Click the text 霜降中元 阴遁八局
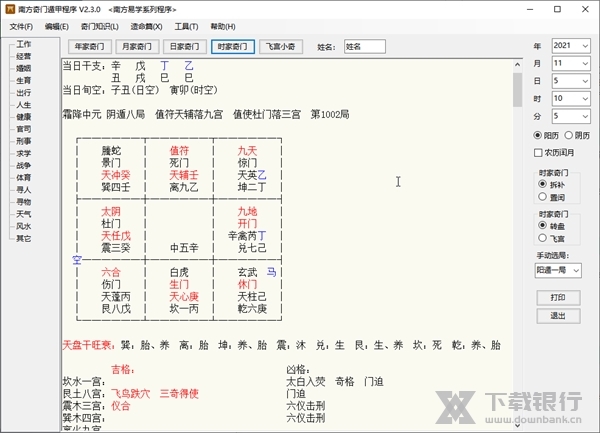This screenshot has width=600, height=433. 104,114
